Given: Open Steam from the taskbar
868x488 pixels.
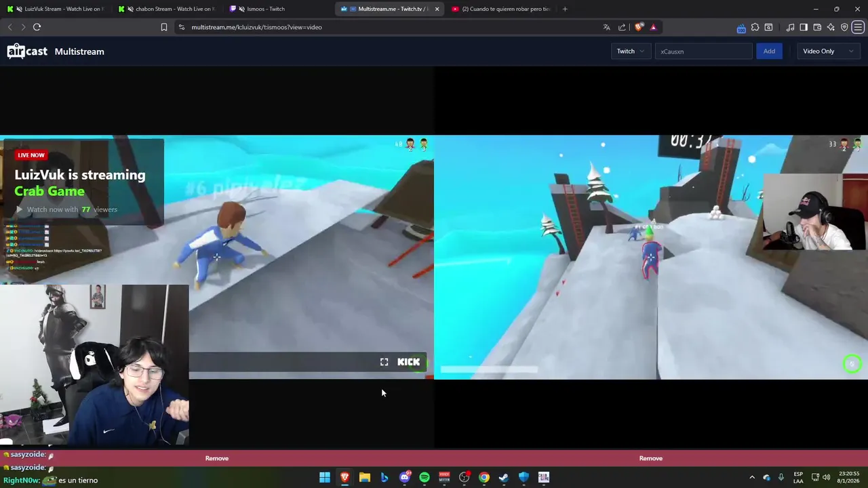Looking at the screenshot, I should tap(504, 477).
